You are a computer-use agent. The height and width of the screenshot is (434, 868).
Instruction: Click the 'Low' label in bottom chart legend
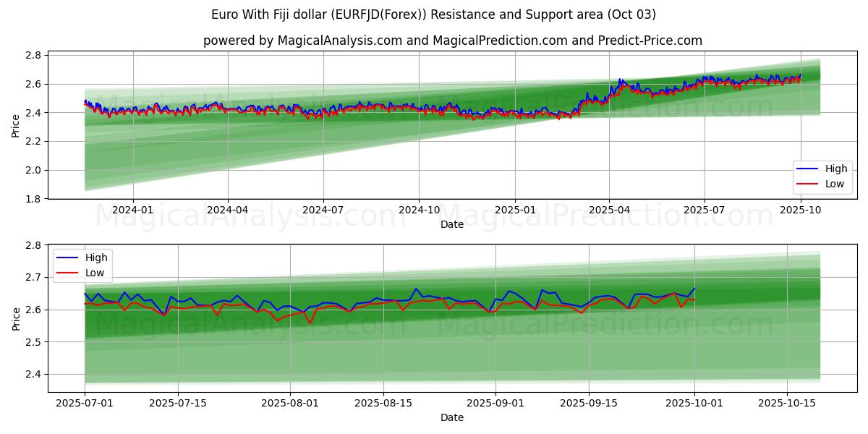point(94,273)
